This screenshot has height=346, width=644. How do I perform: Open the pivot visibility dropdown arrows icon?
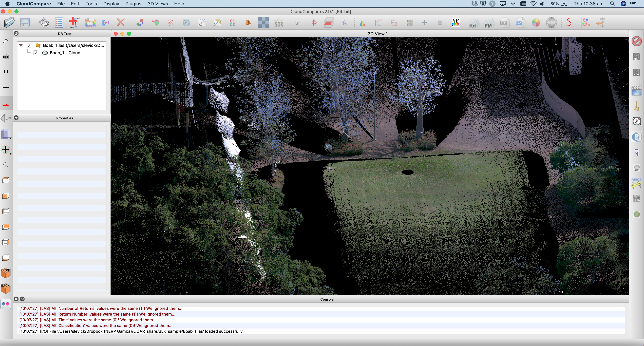pos(6,149)
